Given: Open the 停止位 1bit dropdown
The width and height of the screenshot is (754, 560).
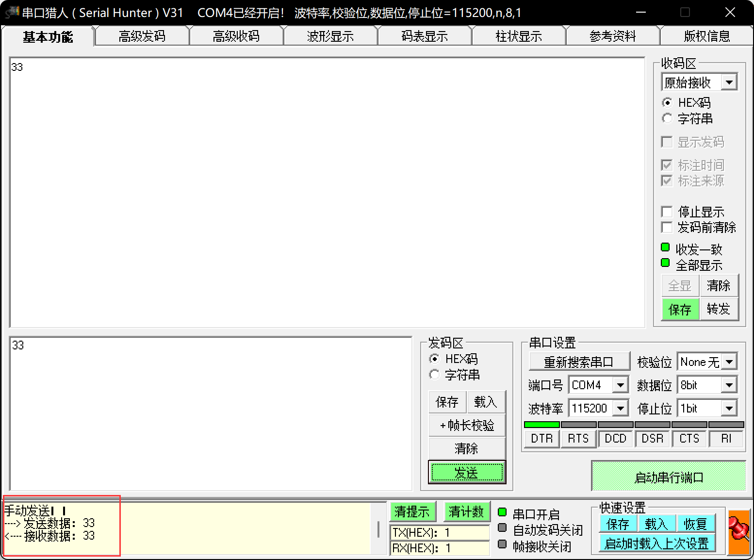Looking at the screenshot, I should [x=729, y=408].
